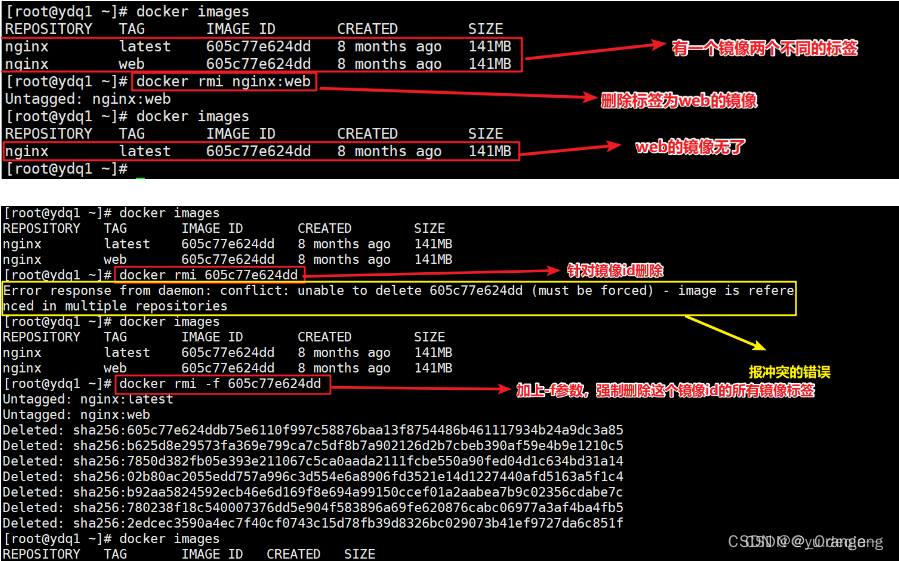Select "Error response from daemon:" text
Screen dimensions: 899x561
coord(107,291)
